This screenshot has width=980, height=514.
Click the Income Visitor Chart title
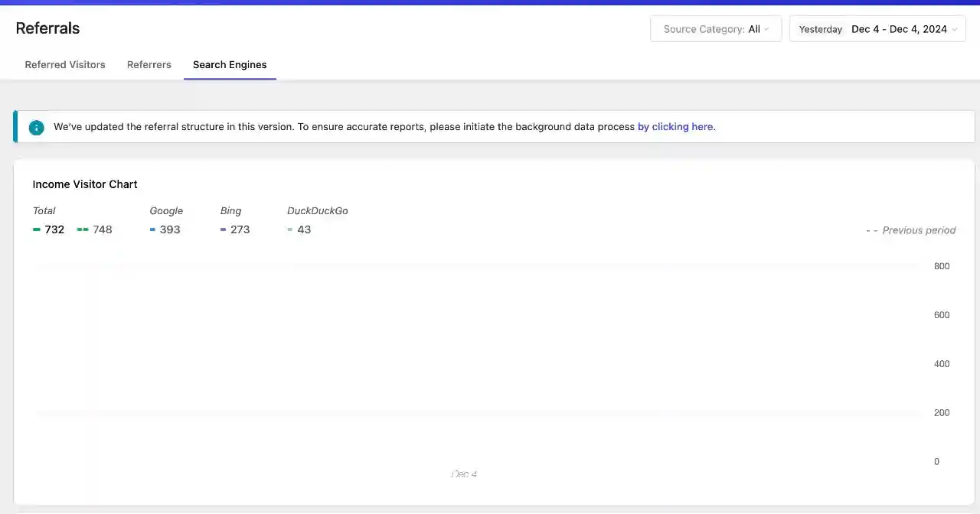point(85,184)
